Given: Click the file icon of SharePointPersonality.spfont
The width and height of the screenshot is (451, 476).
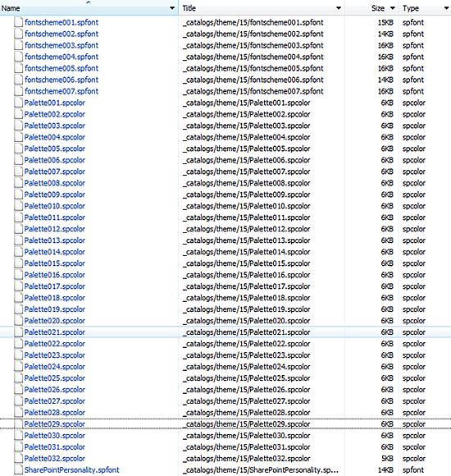Looking at the screenshot, I should tap(18, 469).
